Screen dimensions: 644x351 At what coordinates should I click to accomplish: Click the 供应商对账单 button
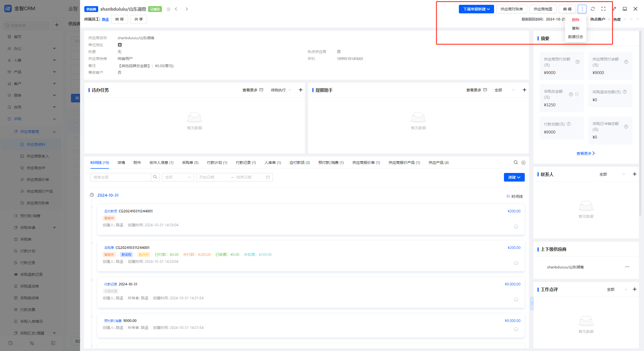tap(512, 9)
